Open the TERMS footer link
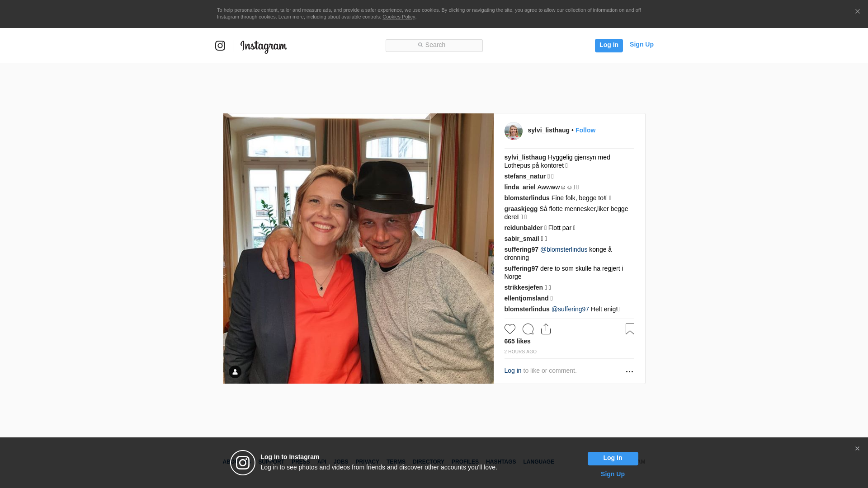This screenshot has width=868, height=488. point(396,462)
